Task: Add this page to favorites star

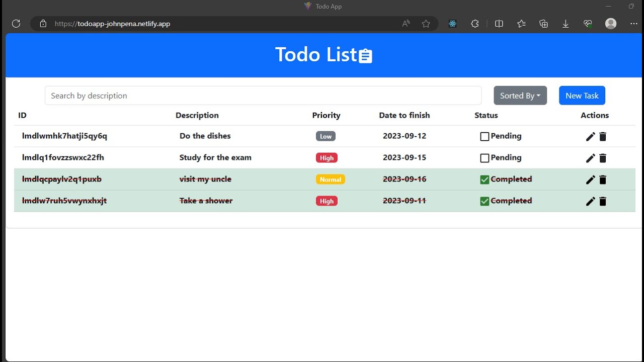Action: pos(426,24)
